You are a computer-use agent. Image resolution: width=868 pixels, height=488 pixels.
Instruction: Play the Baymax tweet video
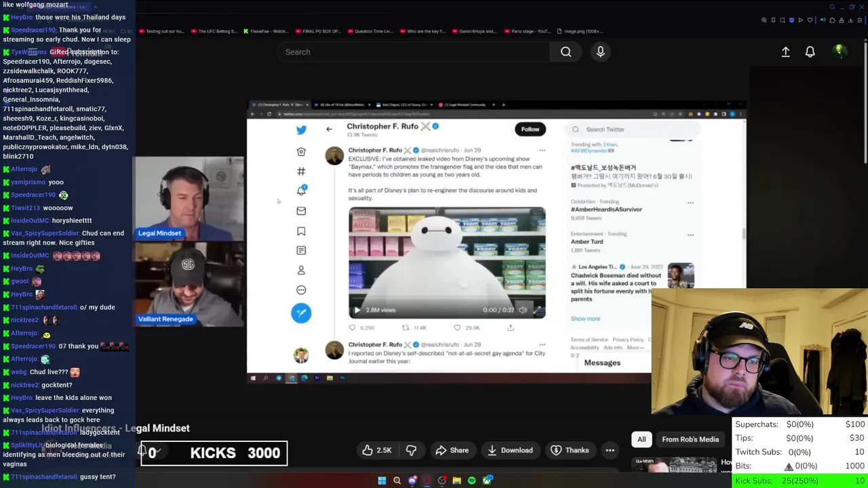coord(357,310)
